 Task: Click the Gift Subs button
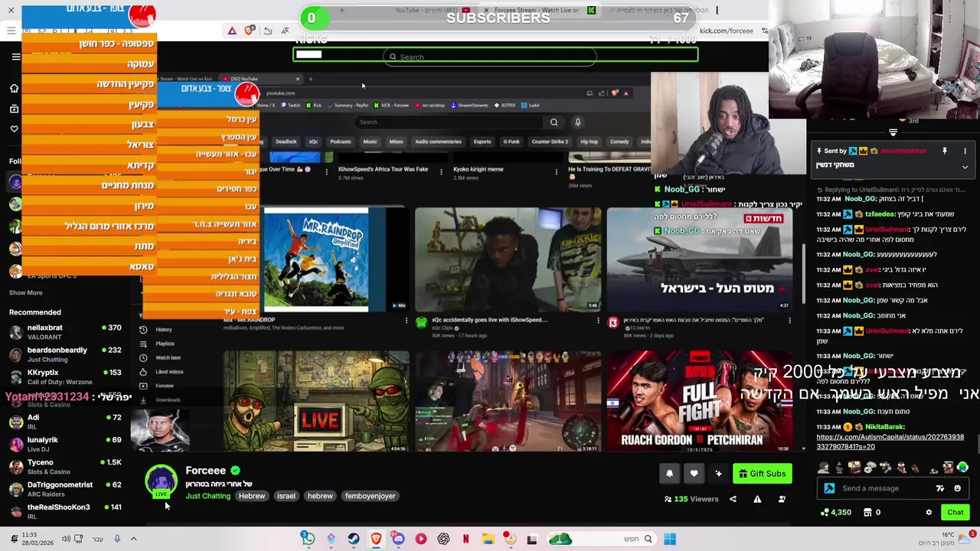pyautogui.click(x=762, y=474)
